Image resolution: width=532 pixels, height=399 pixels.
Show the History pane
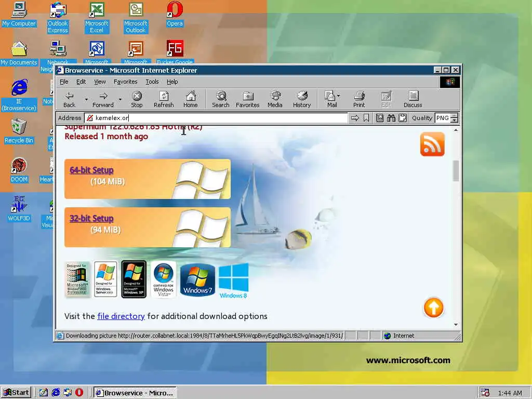click(302, 99)
